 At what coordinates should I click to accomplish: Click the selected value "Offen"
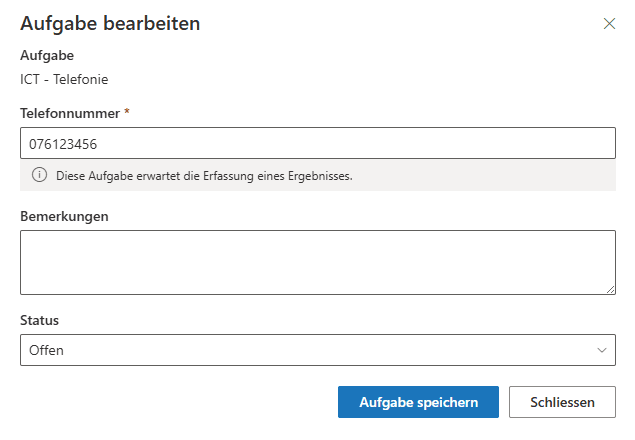[46, 350]
